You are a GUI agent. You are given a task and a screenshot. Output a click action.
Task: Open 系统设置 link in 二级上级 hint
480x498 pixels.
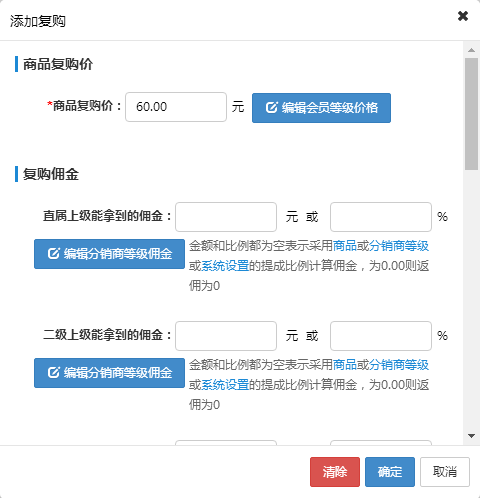pyautogui.click(x=225, y=385)
